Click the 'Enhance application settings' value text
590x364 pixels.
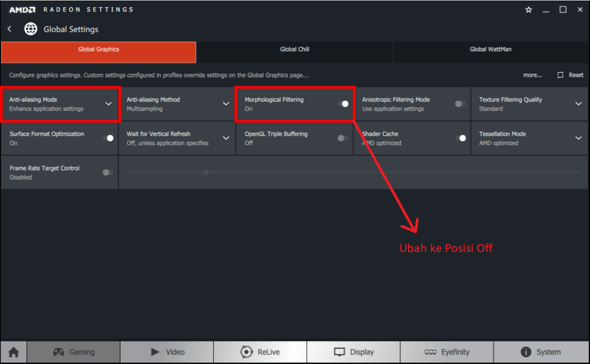click(46, 109)
